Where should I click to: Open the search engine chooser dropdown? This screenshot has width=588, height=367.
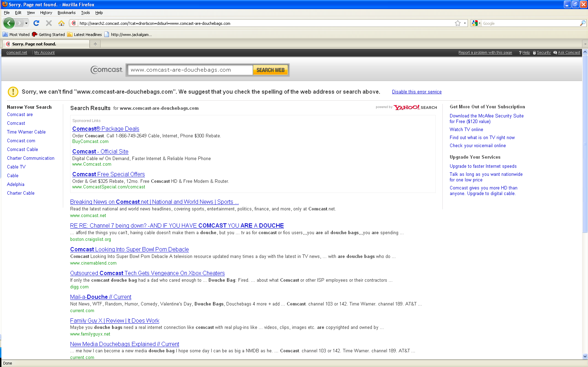[x=479, y=23]
